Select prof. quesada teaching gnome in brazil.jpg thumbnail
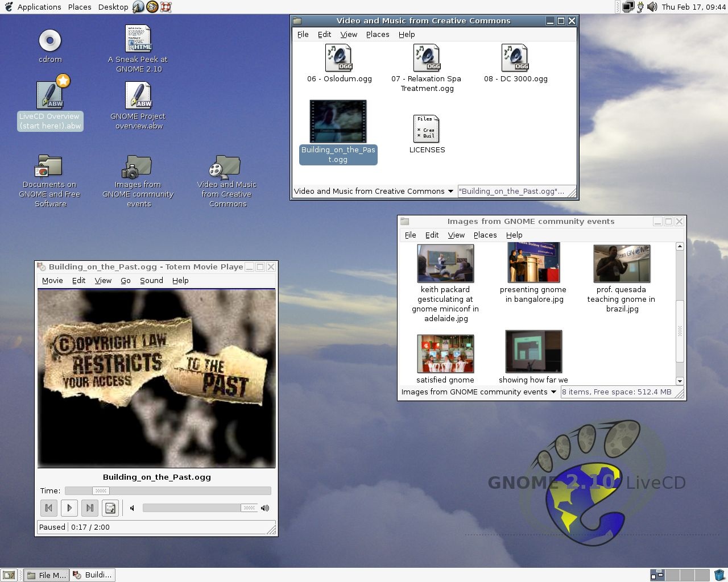 click(622, 263)
